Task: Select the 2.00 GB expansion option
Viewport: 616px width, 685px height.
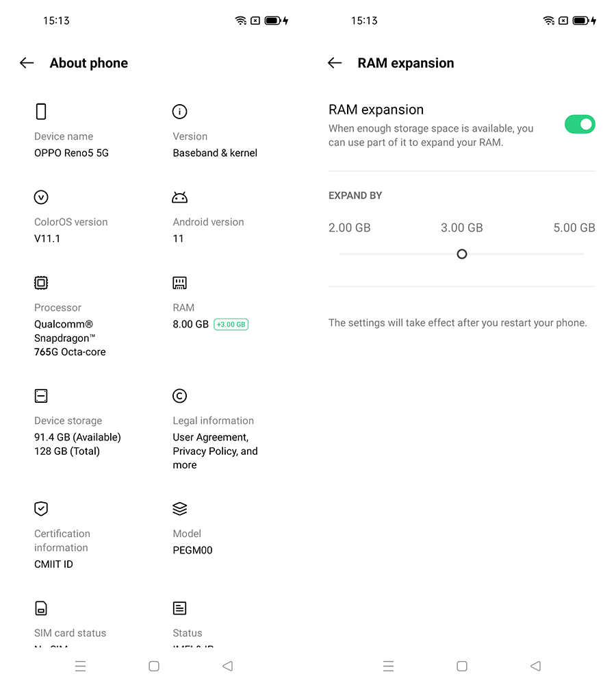Action: (340, 254)
